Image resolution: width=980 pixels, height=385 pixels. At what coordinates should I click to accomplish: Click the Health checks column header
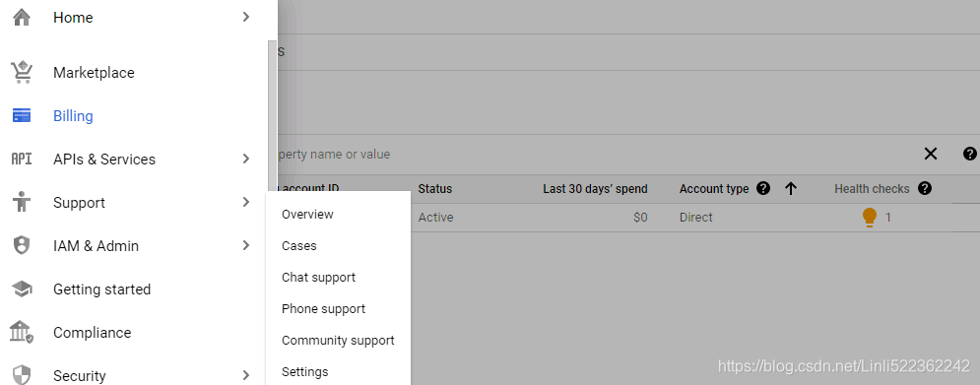(x=872, y=189)
